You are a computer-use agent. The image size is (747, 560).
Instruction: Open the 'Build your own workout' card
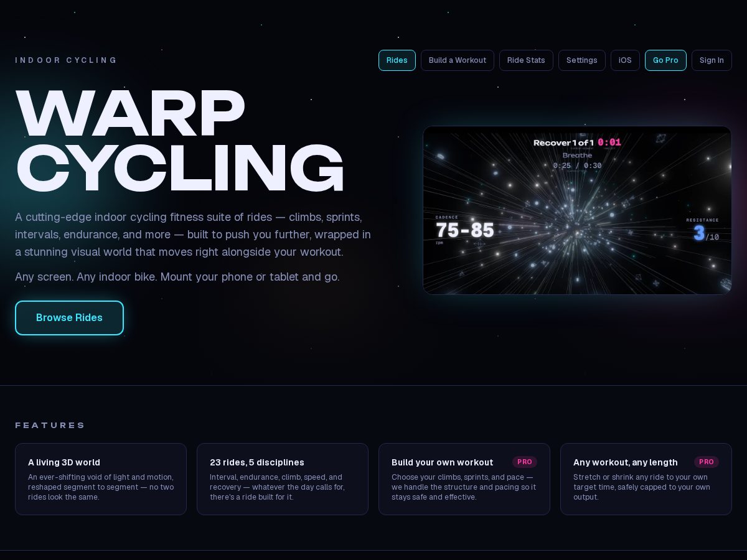464,479
